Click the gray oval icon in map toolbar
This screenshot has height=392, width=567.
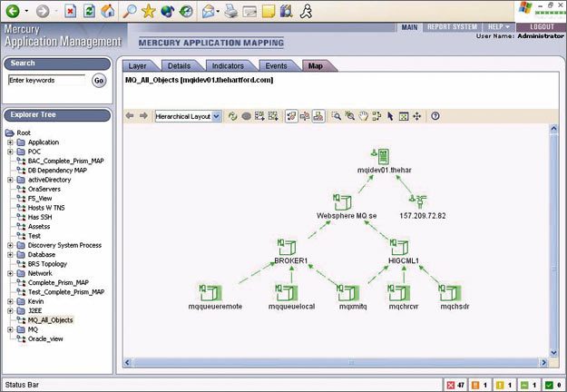point(246,116)
